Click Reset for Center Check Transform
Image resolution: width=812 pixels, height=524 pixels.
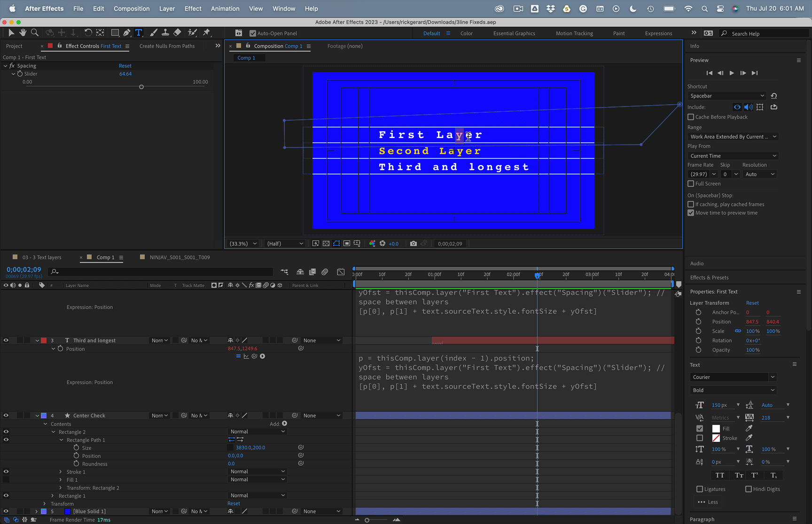coord(234,503)
